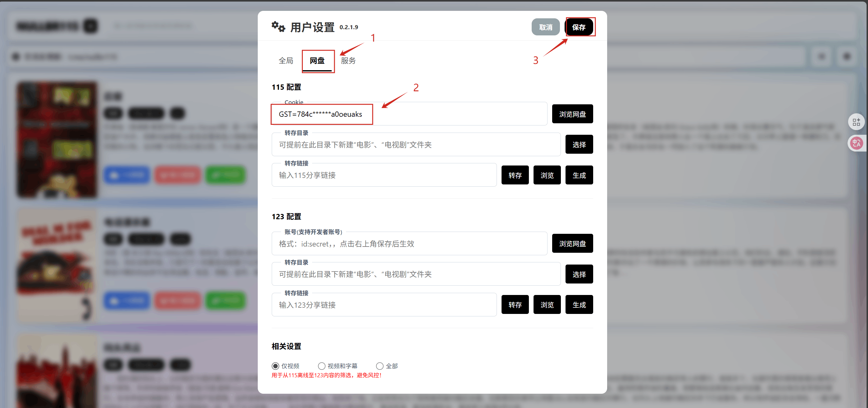Select the 全部 radio option

click(x=380, y=366)
